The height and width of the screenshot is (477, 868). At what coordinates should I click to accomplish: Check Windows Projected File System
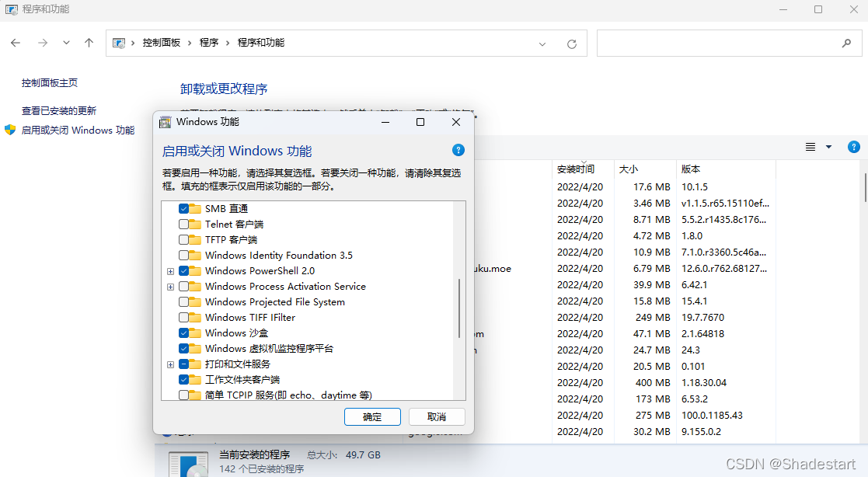pos(184,301)
